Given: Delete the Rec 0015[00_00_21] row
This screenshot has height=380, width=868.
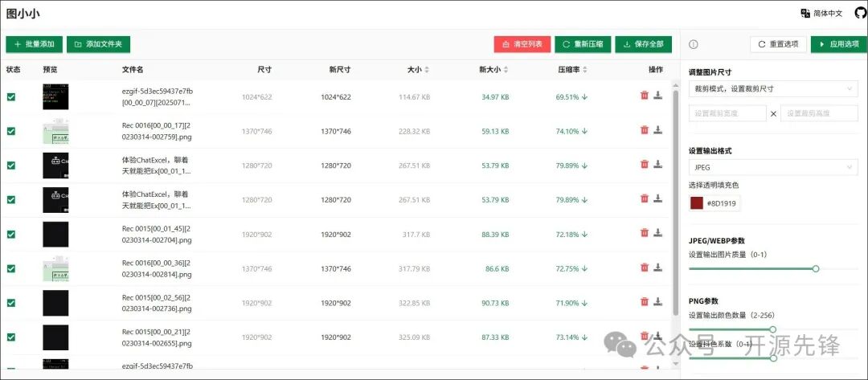Looking at the screenshot, I should pyautogui.click(x=645, y=336).
